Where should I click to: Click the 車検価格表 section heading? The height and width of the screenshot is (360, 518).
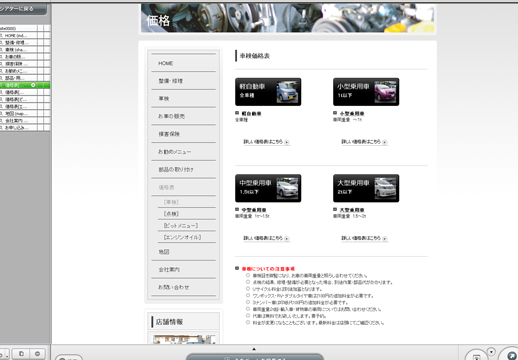coord(255,56)
